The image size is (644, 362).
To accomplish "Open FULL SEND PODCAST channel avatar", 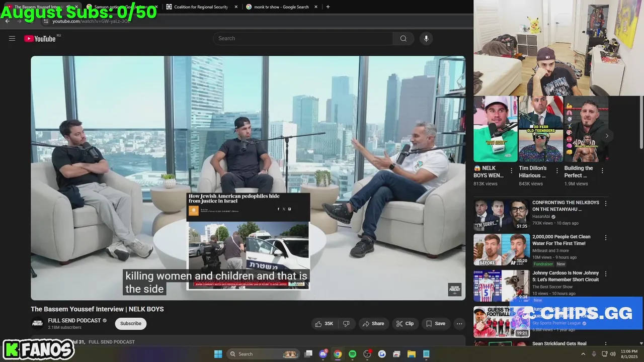I will [37, 323].
